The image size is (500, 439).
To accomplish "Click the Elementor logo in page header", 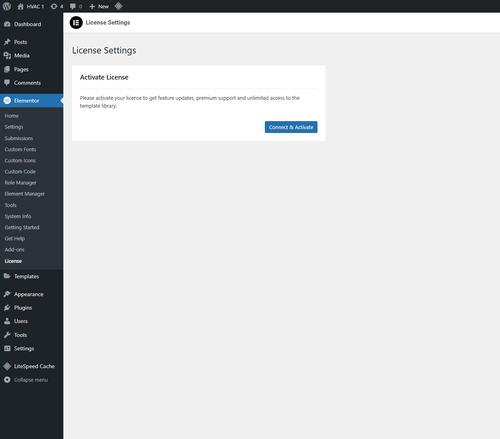I will point(76,22).
